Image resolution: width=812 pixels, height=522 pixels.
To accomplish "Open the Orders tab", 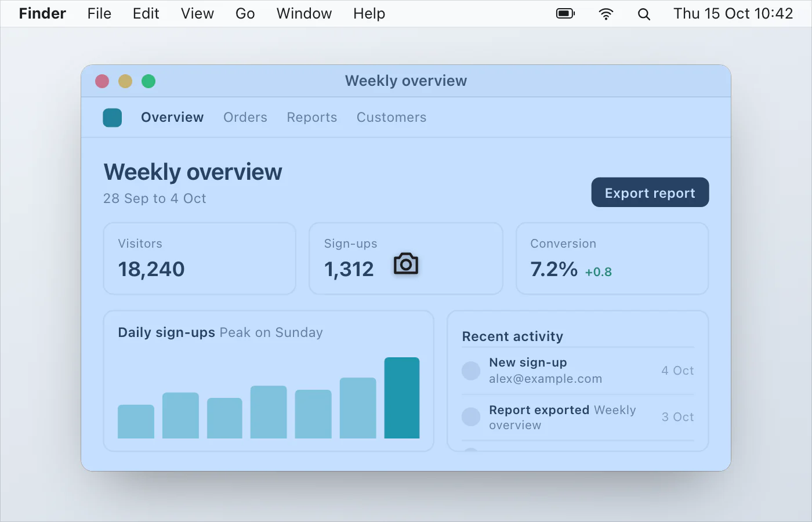I will [245, 117].
